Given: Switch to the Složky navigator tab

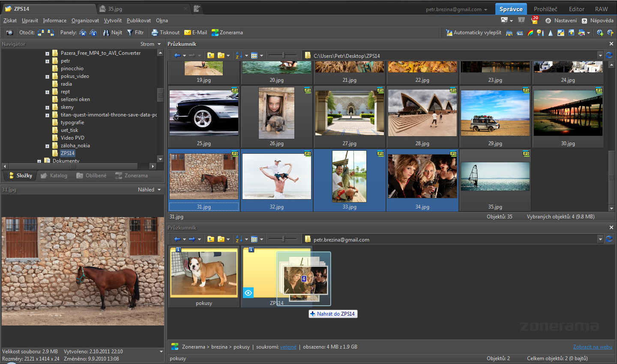Looking at the screenshot, I should [x=20, y=176].
